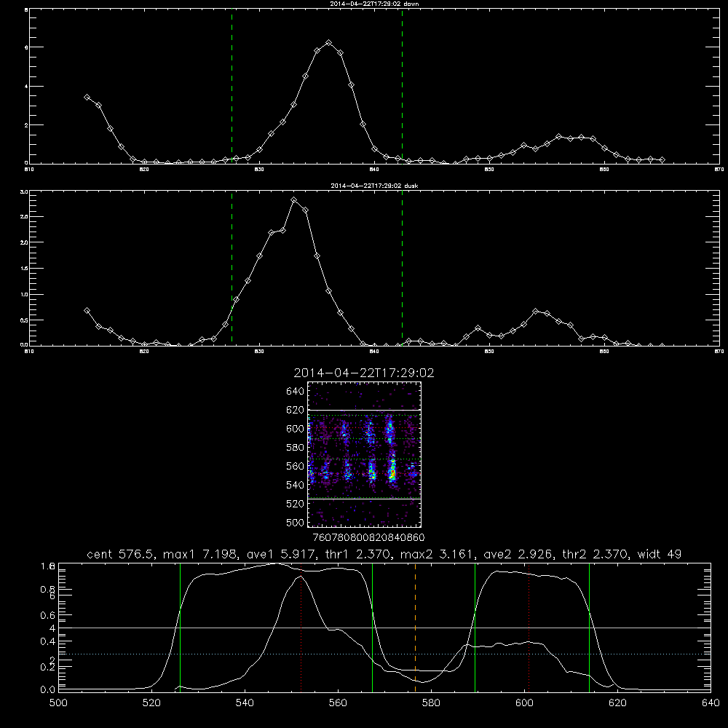Click the 500 label on heat map y-axis

(x=296, y=523)
